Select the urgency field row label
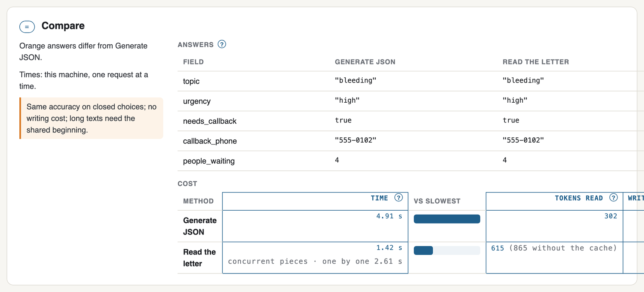The height and width of the screenshot is (292, 644). 197,101
